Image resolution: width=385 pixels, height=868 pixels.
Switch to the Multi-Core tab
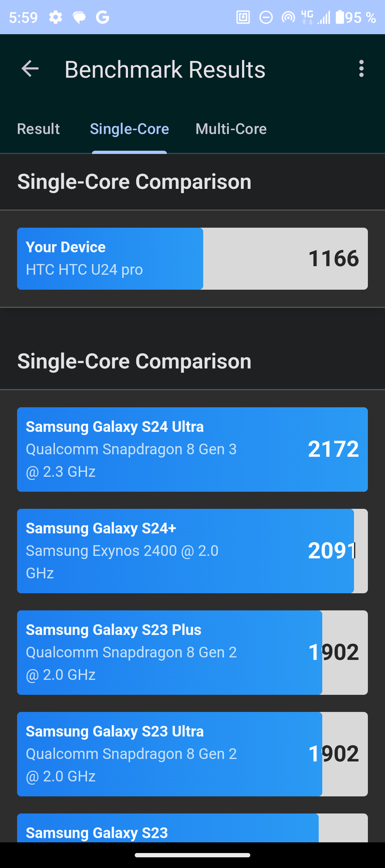pos(231,129)
